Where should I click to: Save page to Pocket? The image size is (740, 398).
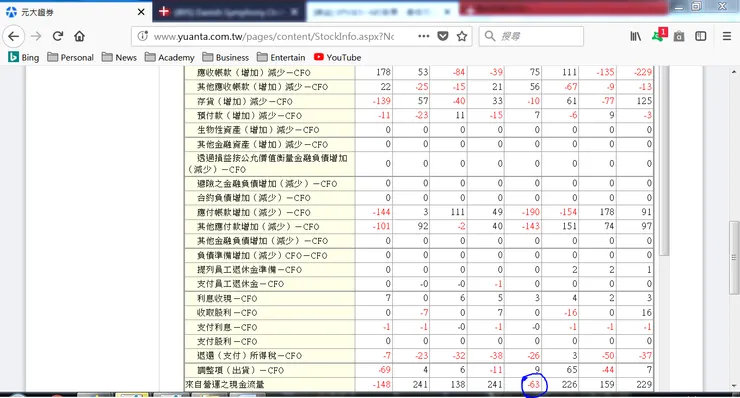443,36
